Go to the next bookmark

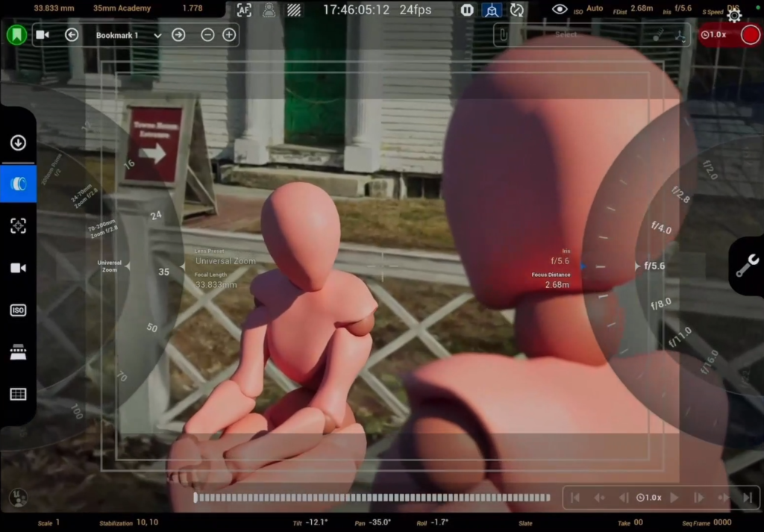(x=178, y=35)
